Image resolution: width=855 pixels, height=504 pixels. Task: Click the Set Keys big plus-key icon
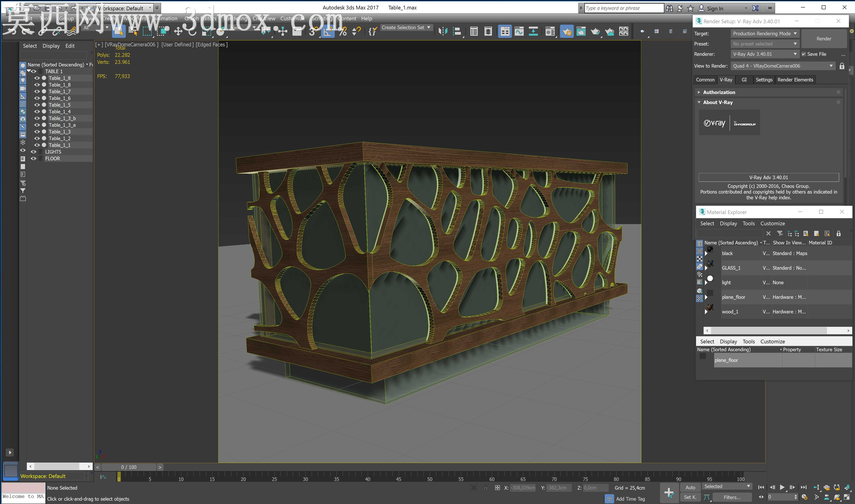click(669, 492)
